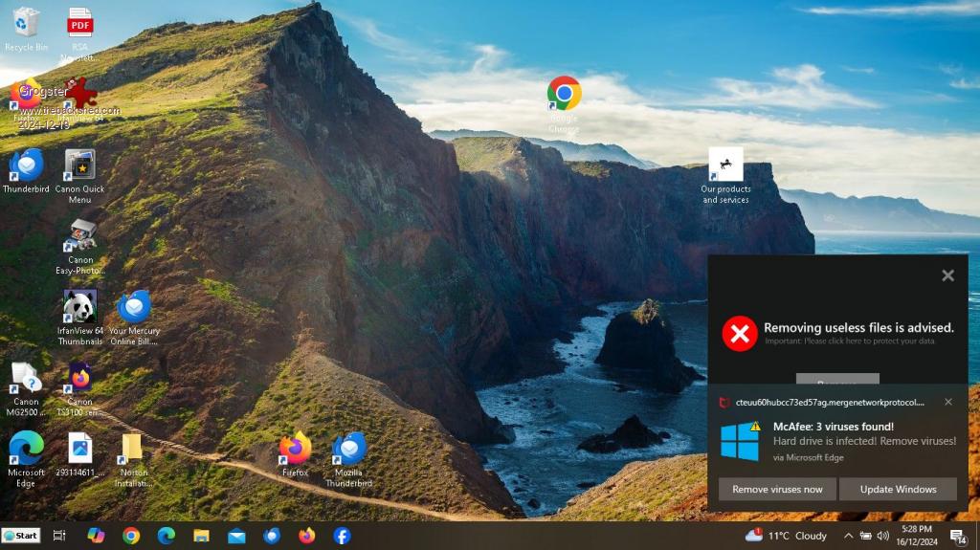
Task: Open the Mail app in the taskbar
Action: coord(236,536)
